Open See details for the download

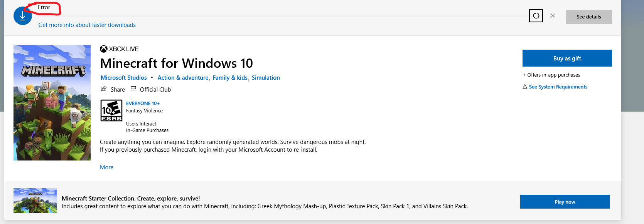coord(588,17)
